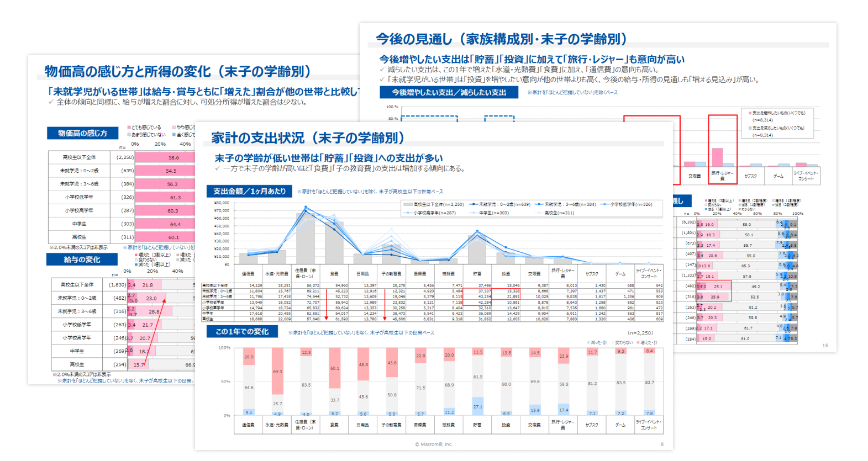This screenshot has height=461, width=868.
Task: Click the 100.0% y-axis label on the right slide
Action: point(392,107)
